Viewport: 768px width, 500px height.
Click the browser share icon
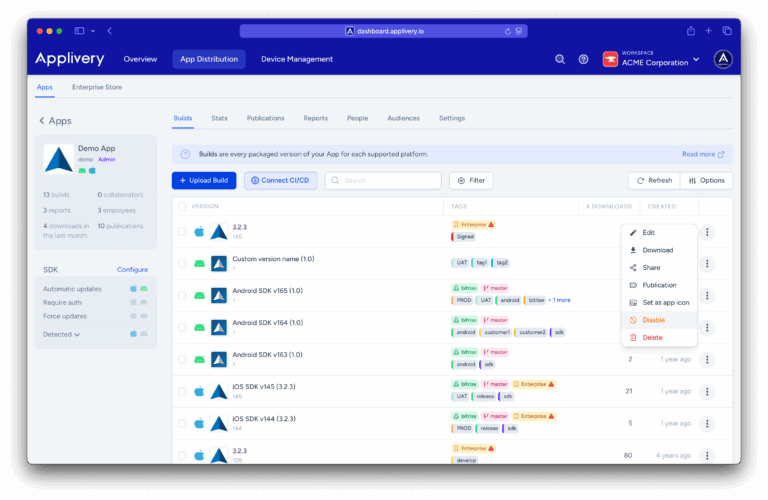point(691,31)
